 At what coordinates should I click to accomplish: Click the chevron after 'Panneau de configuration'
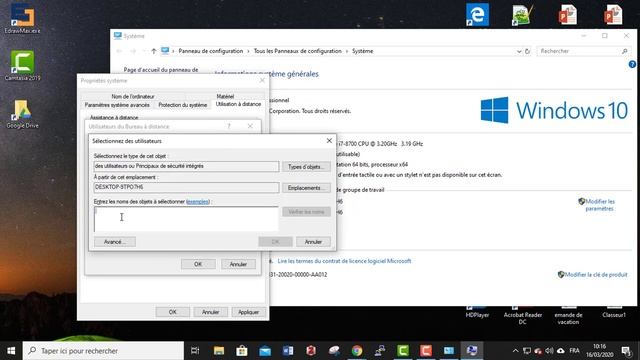coord(249,51)
